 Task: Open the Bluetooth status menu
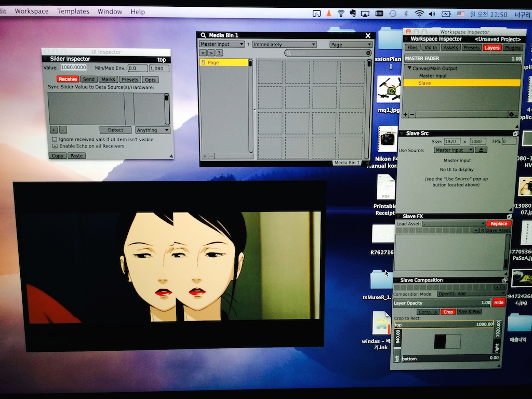406,14
